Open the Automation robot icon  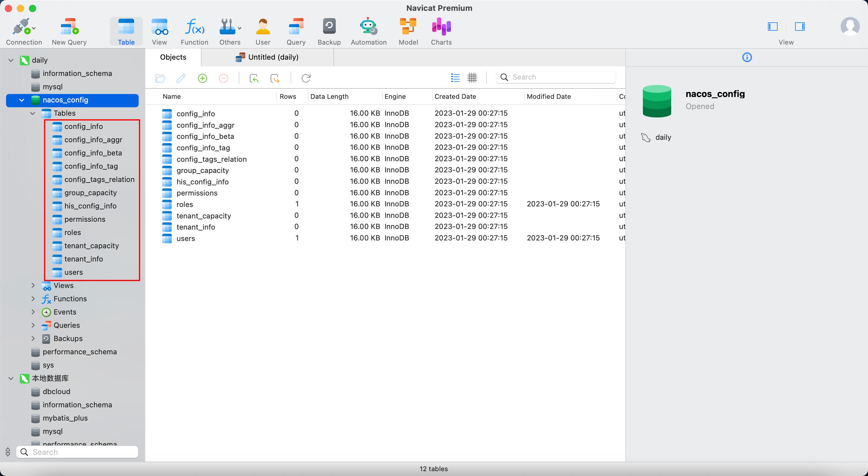(x=369, y=31)
